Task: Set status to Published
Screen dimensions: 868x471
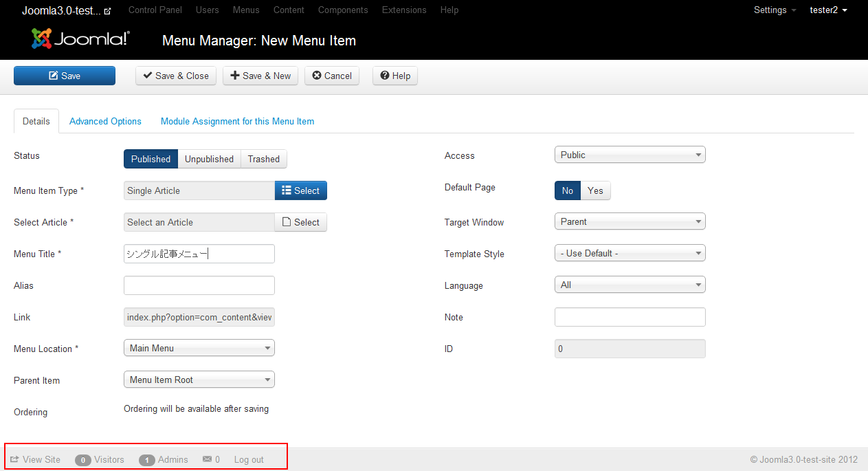Action: click(x=151, y=159)
